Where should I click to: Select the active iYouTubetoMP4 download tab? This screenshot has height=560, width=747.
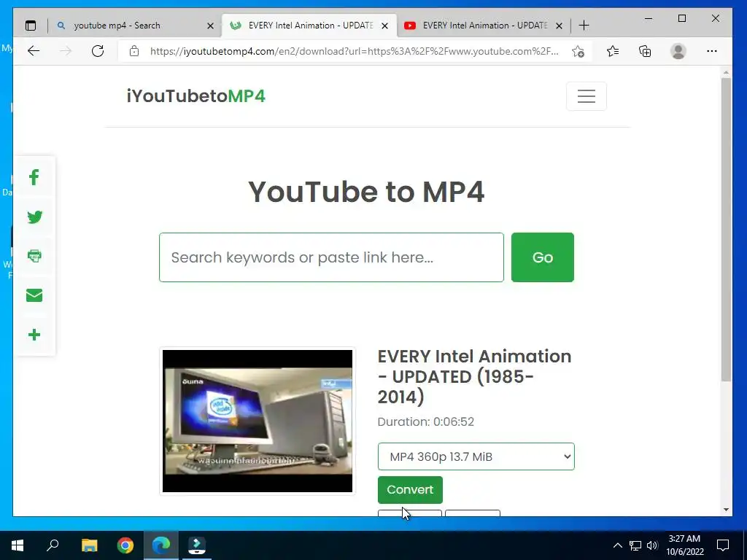pyautogui.click(x=309, y=26)
